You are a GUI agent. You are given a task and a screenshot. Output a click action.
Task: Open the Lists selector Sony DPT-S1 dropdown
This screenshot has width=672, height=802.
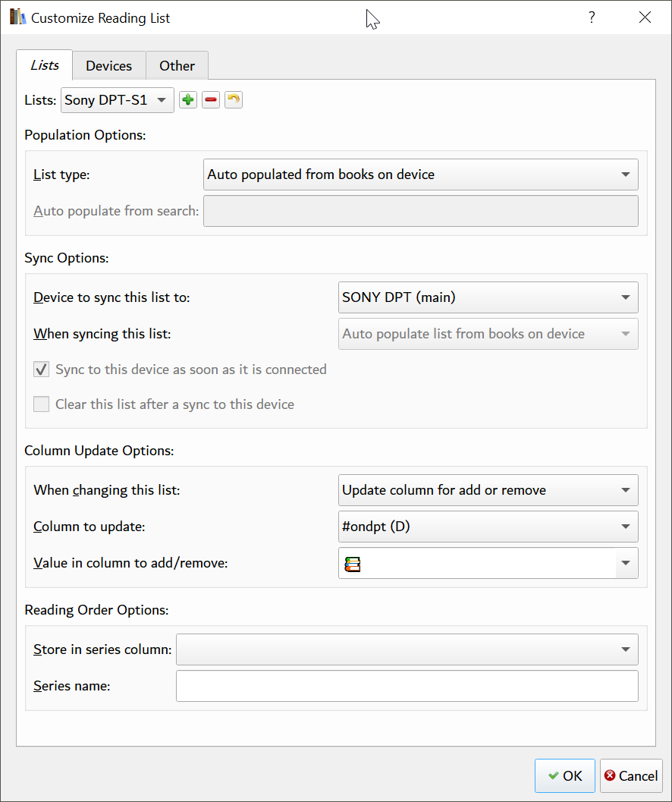click(118, 100)
